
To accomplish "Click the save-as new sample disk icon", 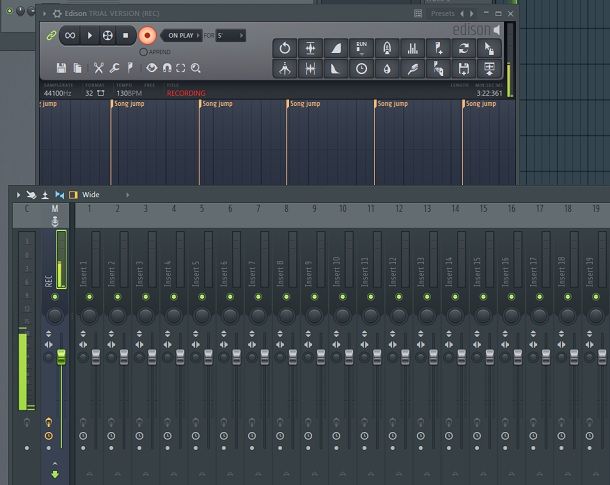I will 464,69.
